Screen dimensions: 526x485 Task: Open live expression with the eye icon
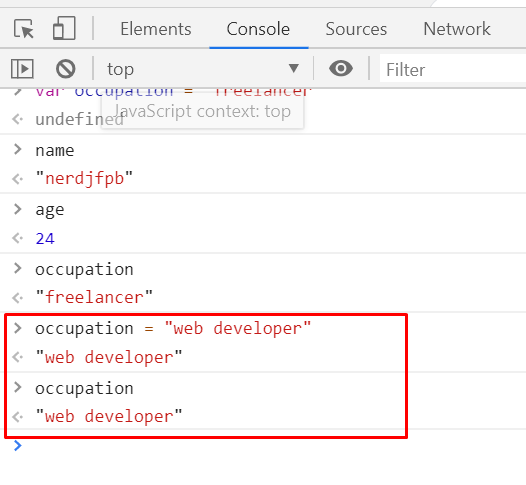pos(341,68)
